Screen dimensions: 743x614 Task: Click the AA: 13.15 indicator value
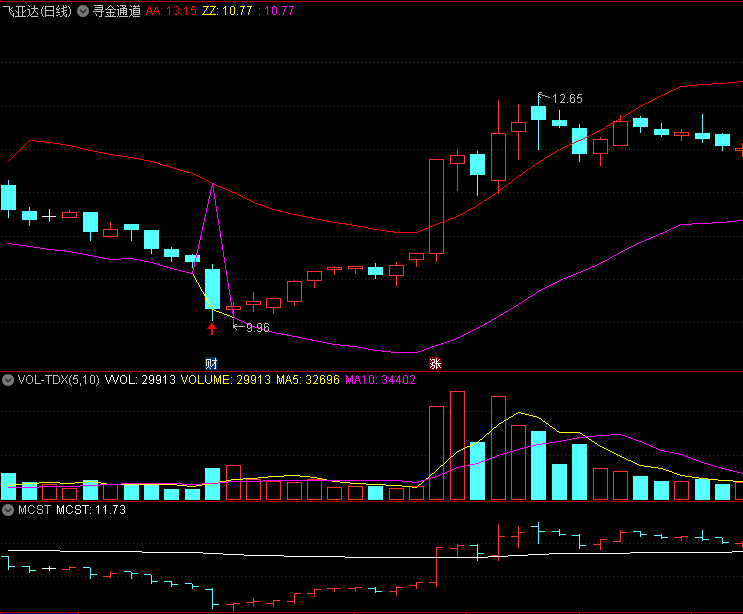171,11
